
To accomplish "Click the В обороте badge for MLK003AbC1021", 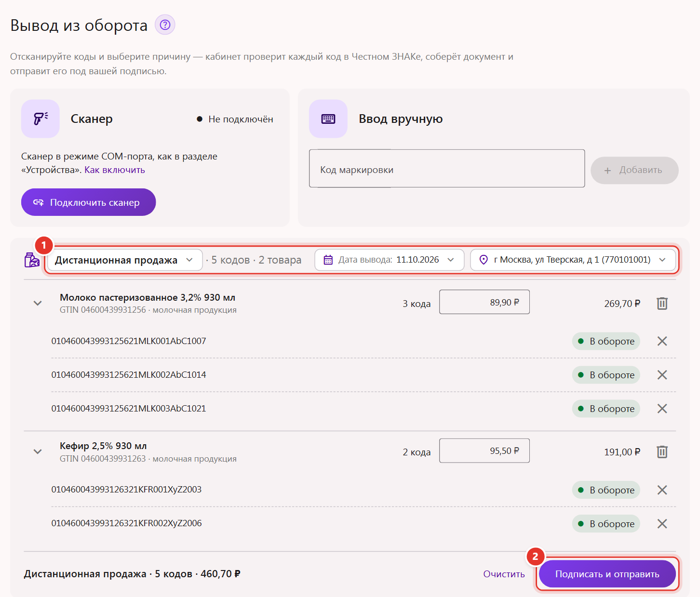I will tap(606, 409).
